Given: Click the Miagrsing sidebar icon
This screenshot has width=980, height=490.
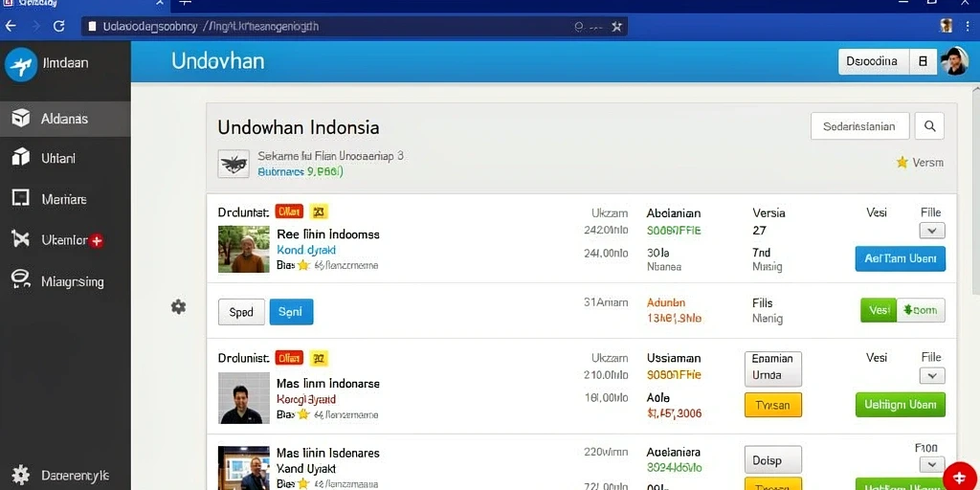Looking at the screenshot, I should [x=21, y=280].
